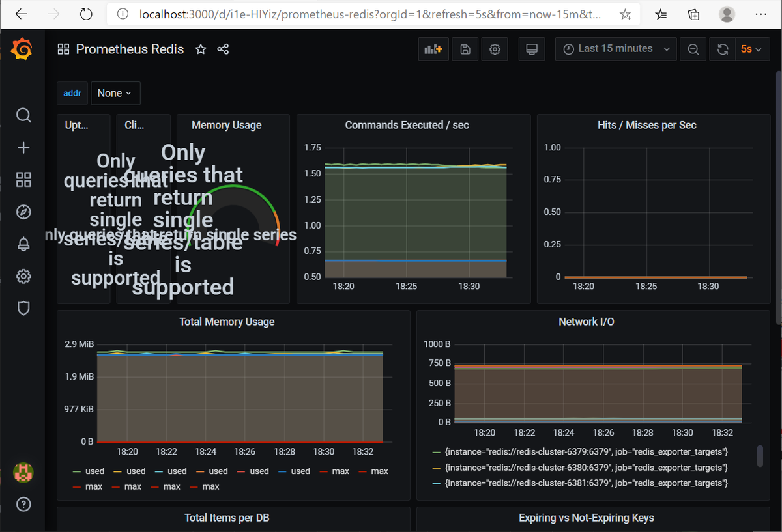782x532 pixels.
Task: Open the Network I/O panel title menu
Action: [x=586, y=322]
